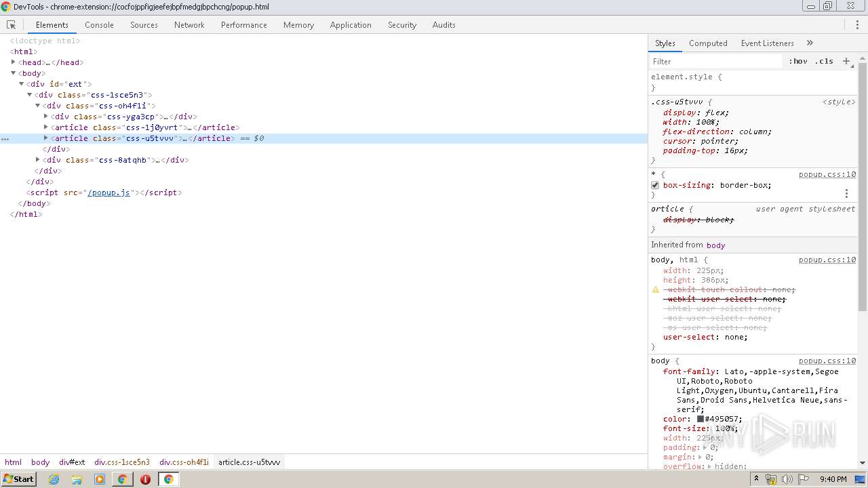Open the selected element actions ellipsis
Viewport: 868px width, 488px height.
coord(5,138)
